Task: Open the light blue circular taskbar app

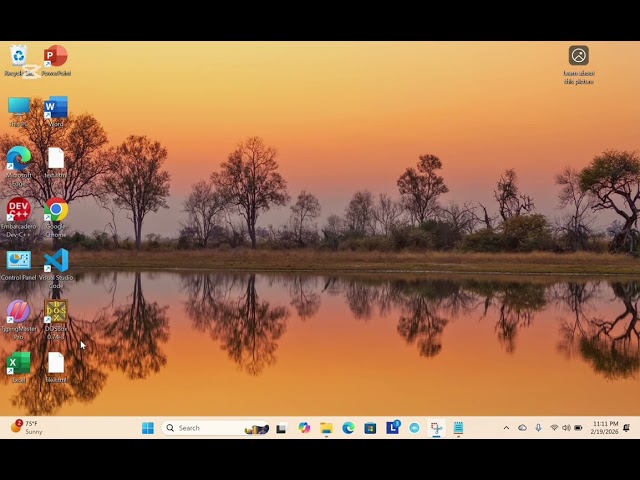Action: pos(414,428)
